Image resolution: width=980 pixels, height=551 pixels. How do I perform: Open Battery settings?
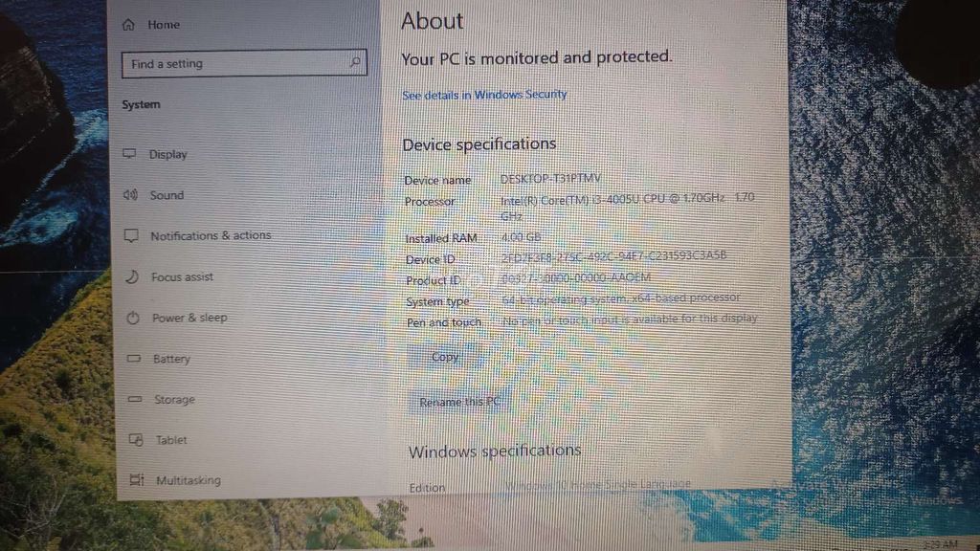click(171, 359)
